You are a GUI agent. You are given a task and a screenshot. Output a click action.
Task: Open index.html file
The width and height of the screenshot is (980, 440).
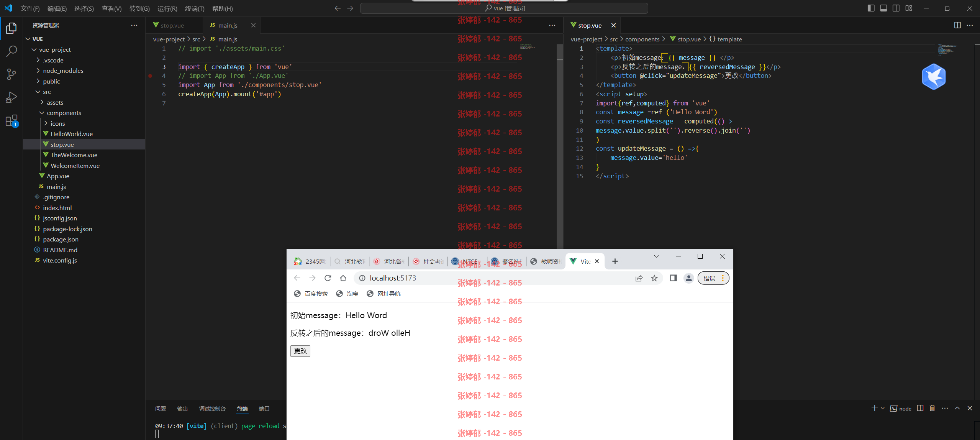point(84,208)
